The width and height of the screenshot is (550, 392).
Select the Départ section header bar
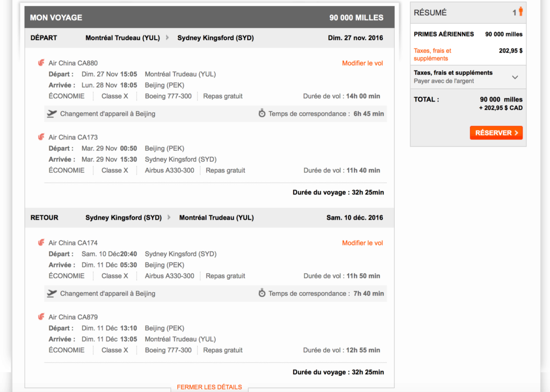point(209,38)
